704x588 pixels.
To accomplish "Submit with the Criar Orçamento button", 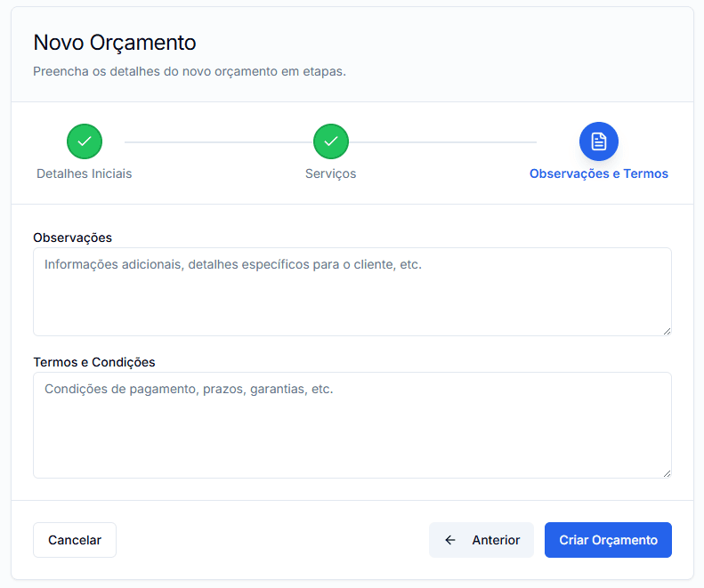I will [608, 540].
